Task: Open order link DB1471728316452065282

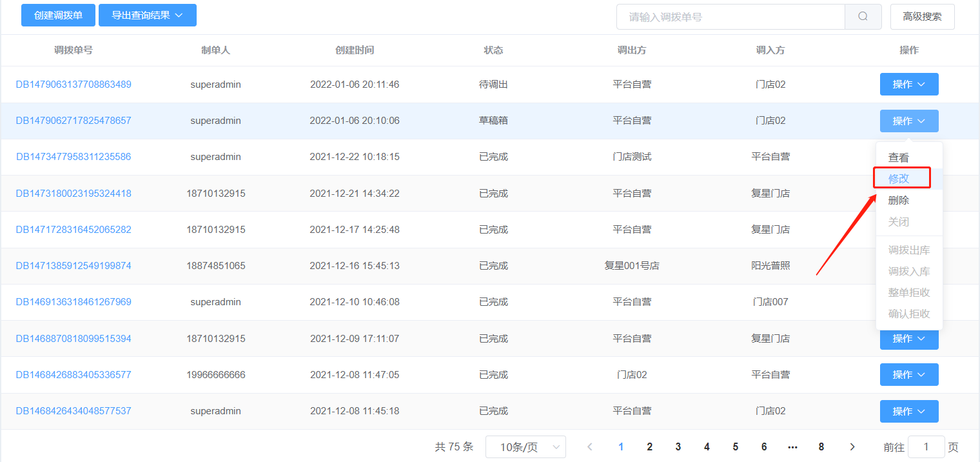Action: click(x=73, y=230)
